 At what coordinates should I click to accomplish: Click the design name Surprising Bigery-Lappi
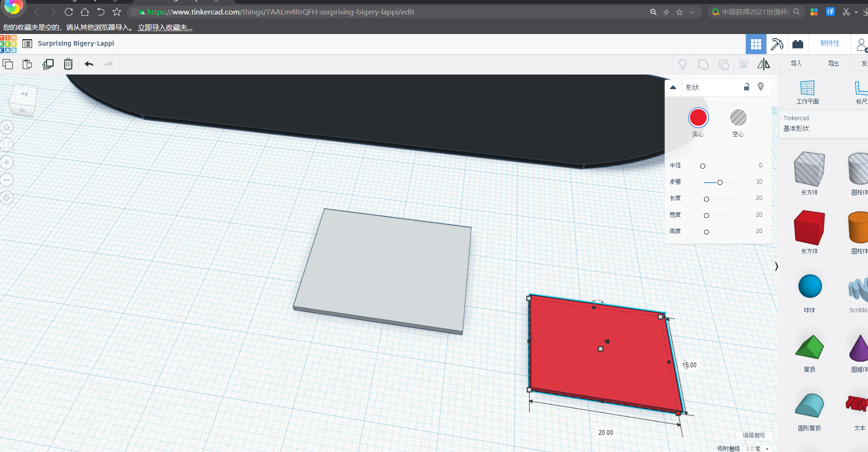(x=76, y=43)
